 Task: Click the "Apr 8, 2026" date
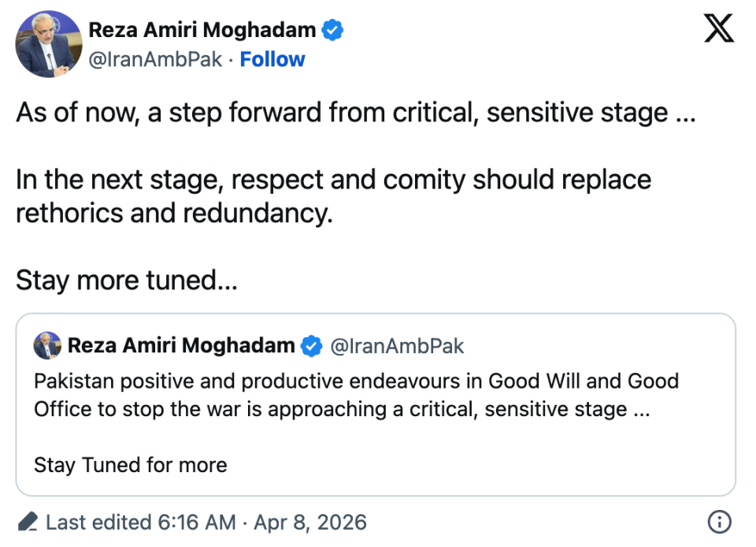[309, 522]
